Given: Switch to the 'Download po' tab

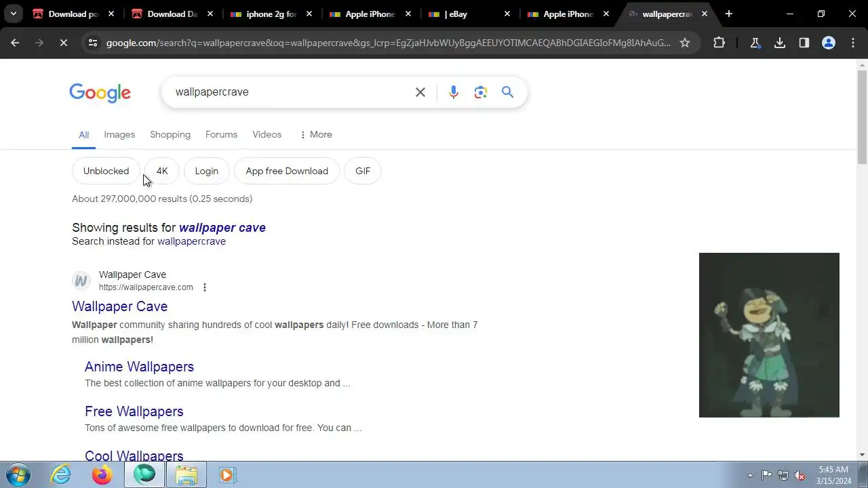Looking at the screenshot, I should point(74,14).
